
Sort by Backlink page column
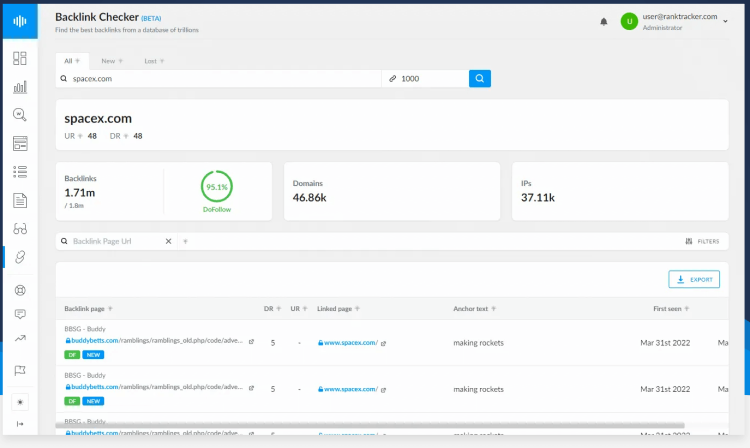coord(88,309)
